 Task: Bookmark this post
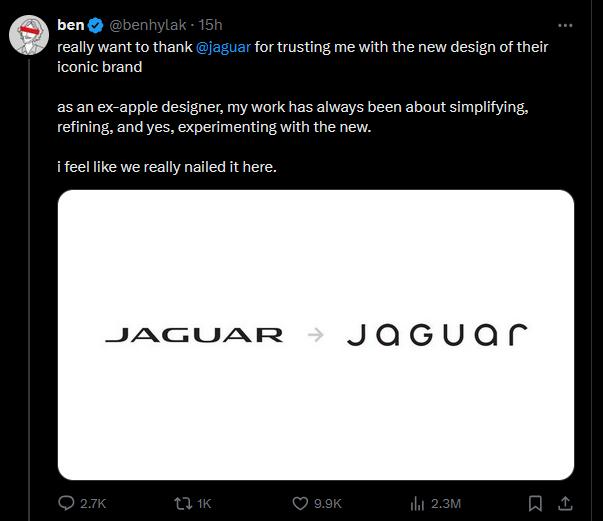(x=535, y=503)
